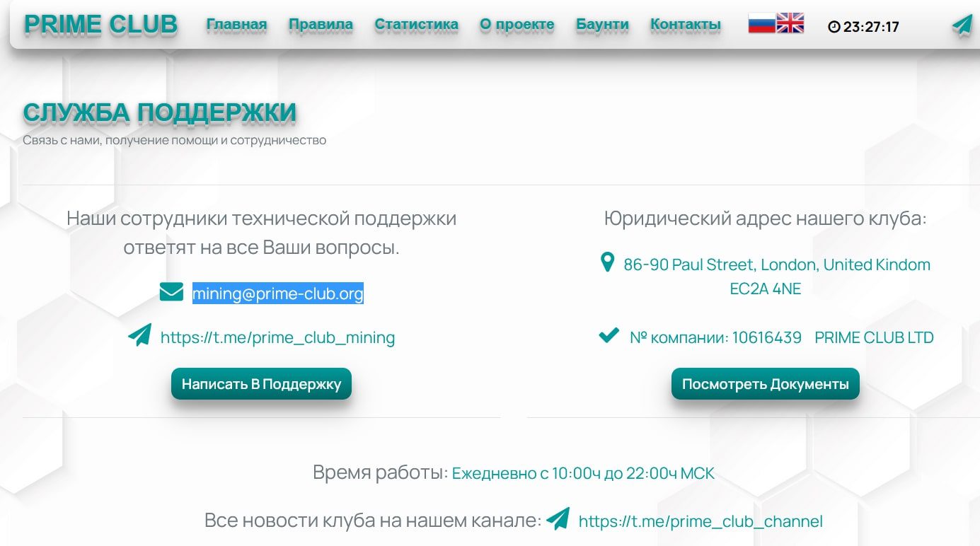Open the Главная menu item
980x546 pixels.
pyautogui.click(x=236, y=25)
